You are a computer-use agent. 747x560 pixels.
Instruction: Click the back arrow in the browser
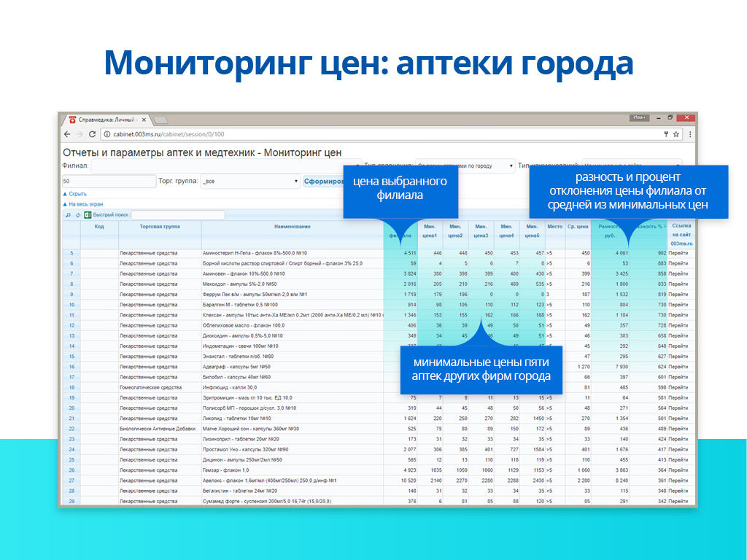pyautogui.click(x=67, y=134)
